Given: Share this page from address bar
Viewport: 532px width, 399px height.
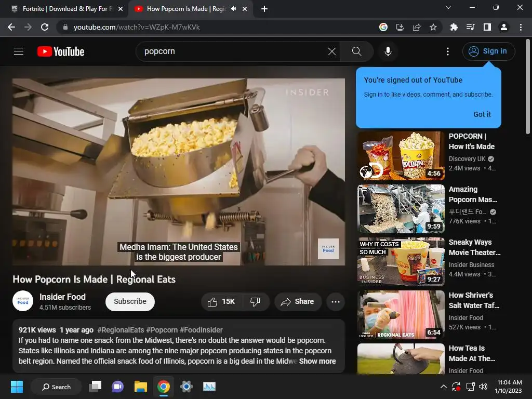Looking at the screenshot, I should point(417,27).
